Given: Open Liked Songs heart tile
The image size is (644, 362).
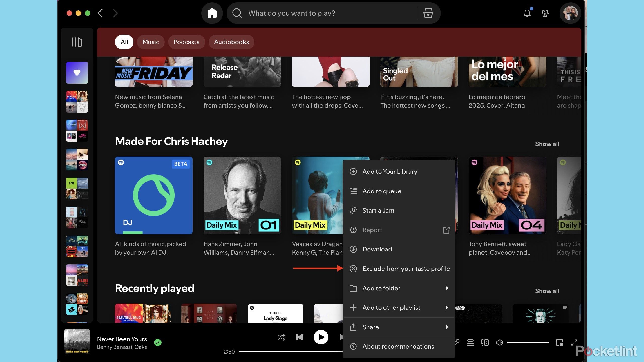Looking at the screenshot, I should click(x=77, y=73).
